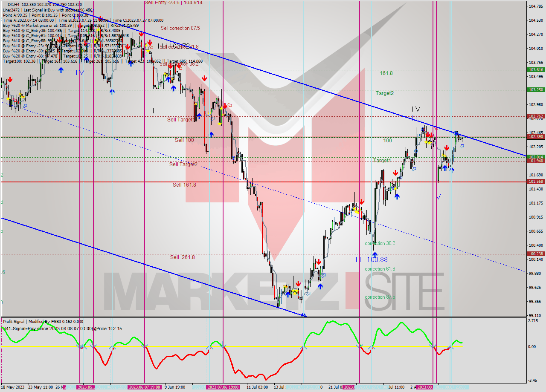Click the 'DX,H4' symbol header text
The width and height of the screenshot is (546, 392).
point(14,4)
